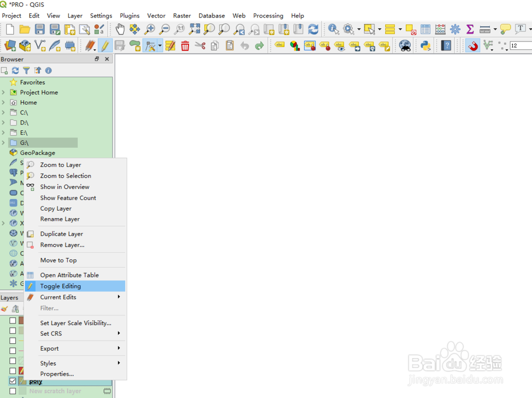Screen dimensions: 532x398
Task: Open the Processing Toolbox gear icon
Action: pos(455,29)
